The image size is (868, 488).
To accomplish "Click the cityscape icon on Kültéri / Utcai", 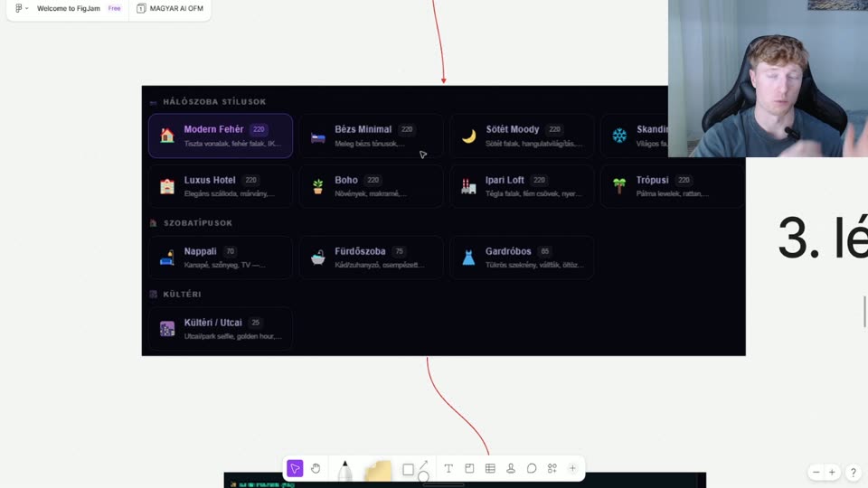I will (x=167, y=329).
